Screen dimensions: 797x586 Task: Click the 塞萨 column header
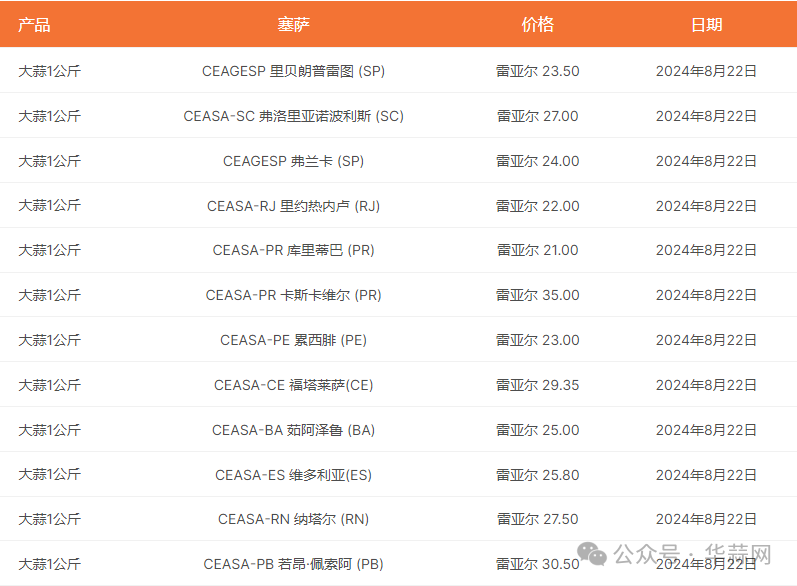[293, 25]
